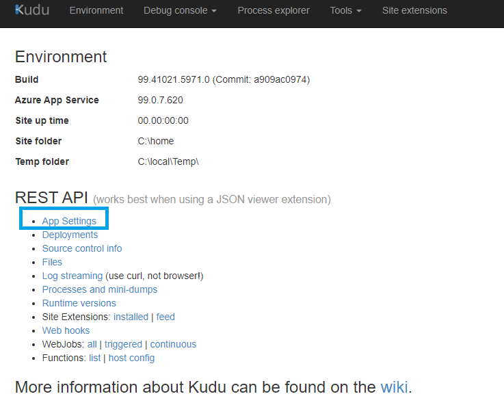Open installed Site Extensions link

tap(131, 317)
